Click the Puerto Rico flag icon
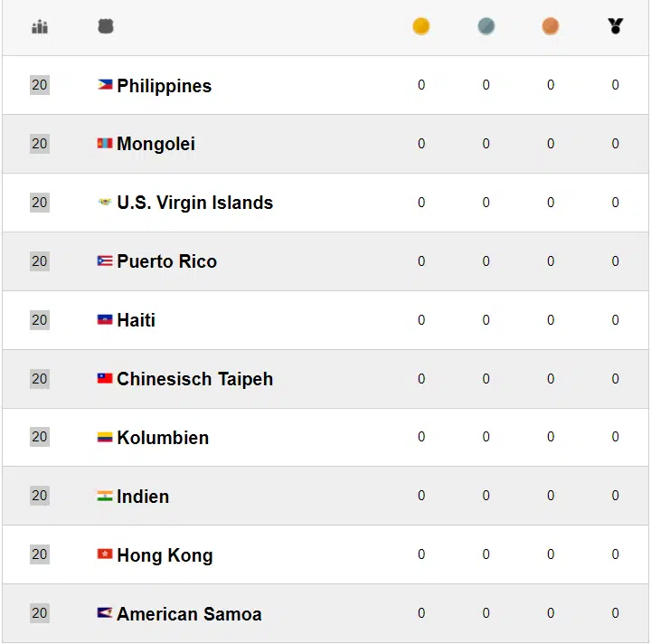The width and height of the screenshot is (651, 644). (105, 260)
